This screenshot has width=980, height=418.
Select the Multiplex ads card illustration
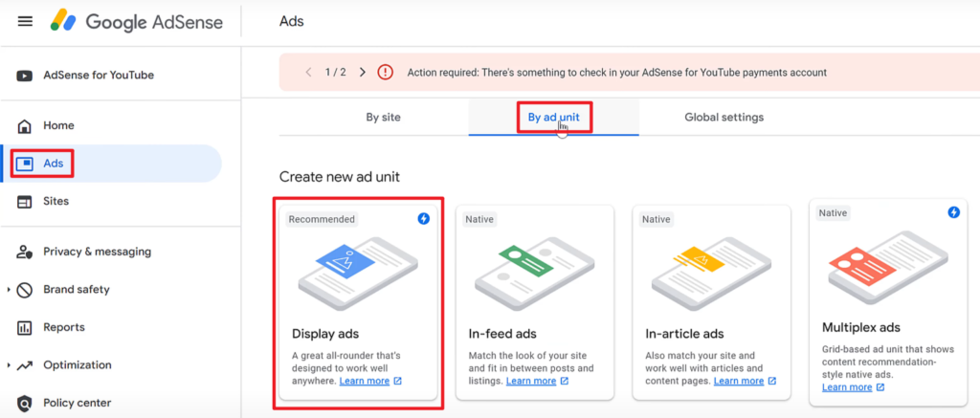click(888, 267)
